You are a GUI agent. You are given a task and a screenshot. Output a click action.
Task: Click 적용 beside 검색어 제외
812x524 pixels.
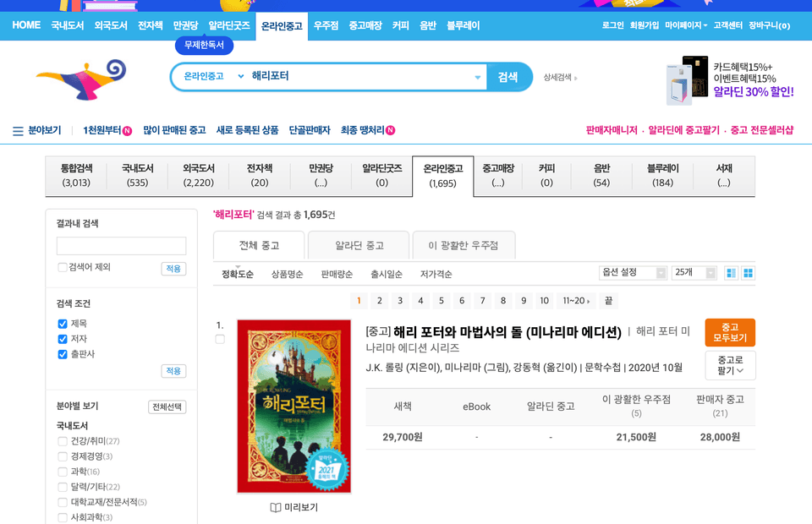[x=173, y=269]
